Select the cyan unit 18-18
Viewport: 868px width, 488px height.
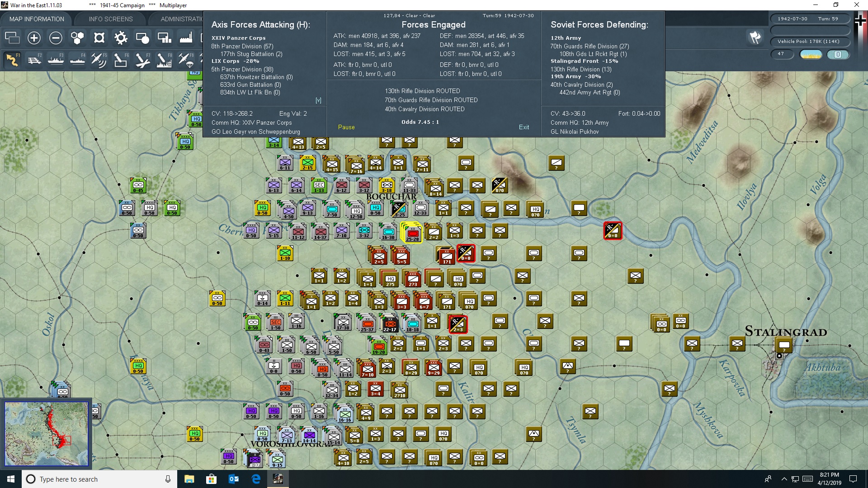[412, 324]
